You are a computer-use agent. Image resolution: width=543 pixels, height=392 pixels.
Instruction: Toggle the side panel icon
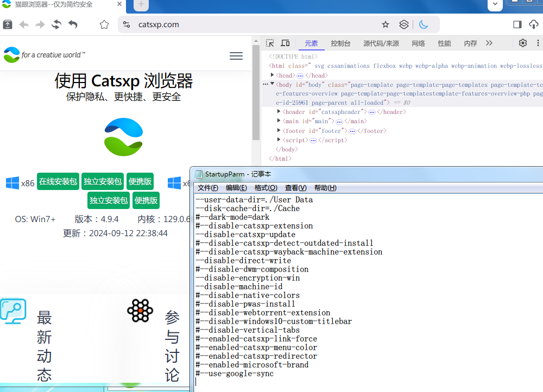[517, 24]
